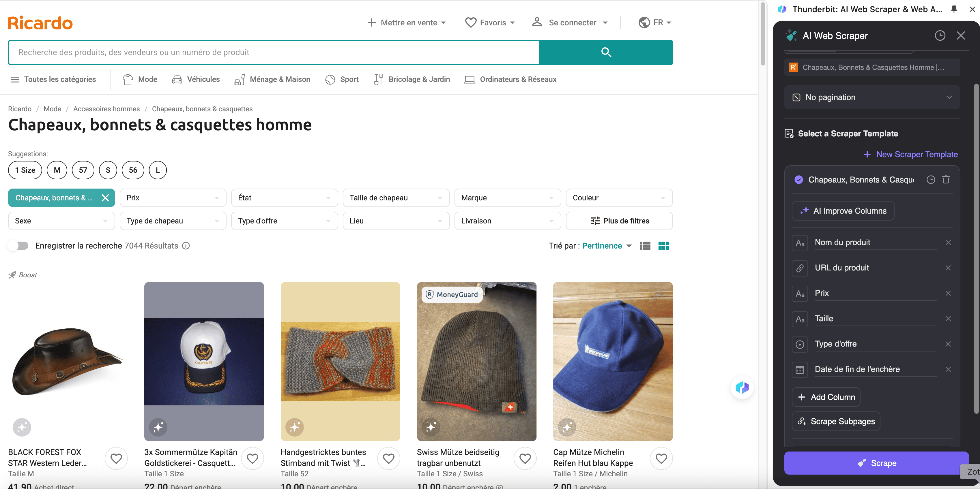Open the Trié par Pertinence sort dropdown
Screen dimensions: 980x489
coord(606,246)
